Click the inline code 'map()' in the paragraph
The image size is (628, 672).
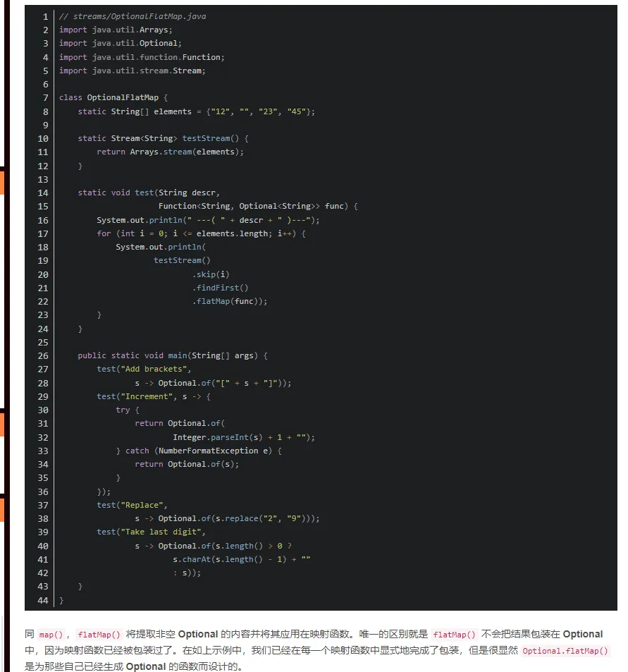(51, 635)
